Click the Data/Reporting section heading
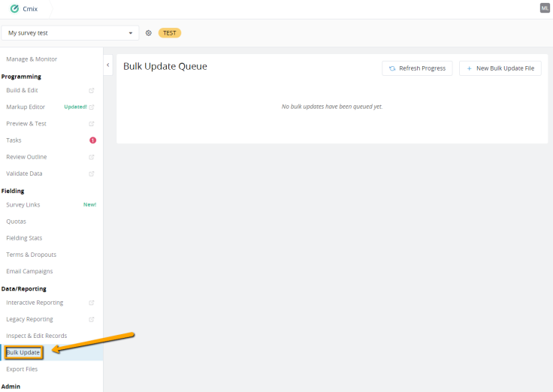Image resolution: width=553 pixels, height=392 pixels. (23, 288)
